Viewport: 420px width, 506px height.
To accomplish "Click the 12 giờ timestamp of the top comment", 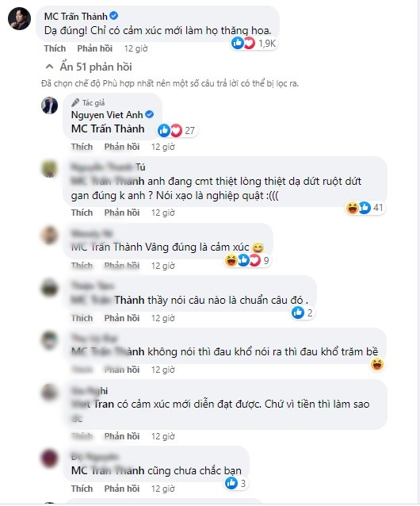I will tap(136, 48).
